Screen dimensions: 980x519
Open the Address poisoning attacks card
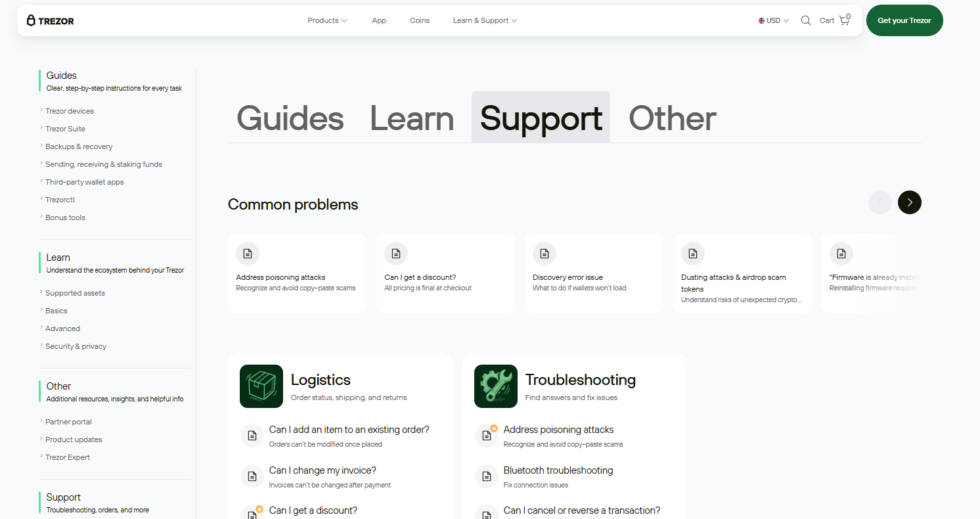coord(297,273)
